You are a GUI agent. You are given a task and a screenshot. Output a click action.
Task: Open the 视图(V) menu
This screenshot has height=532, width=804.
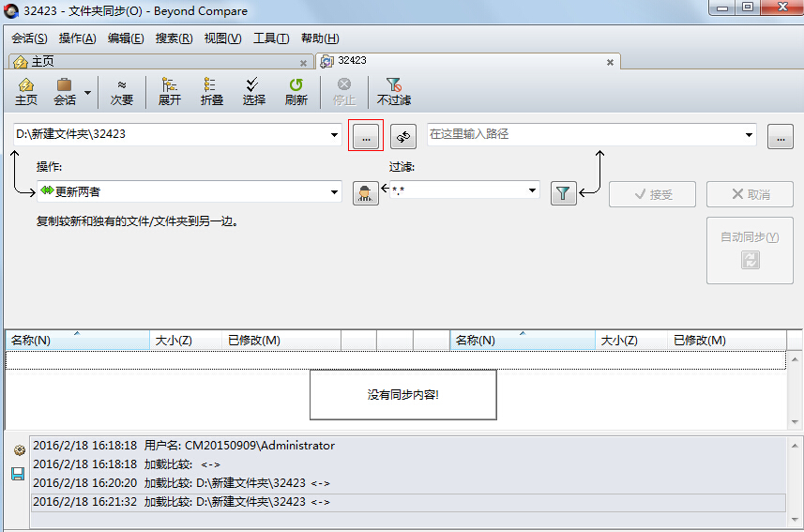222,38
